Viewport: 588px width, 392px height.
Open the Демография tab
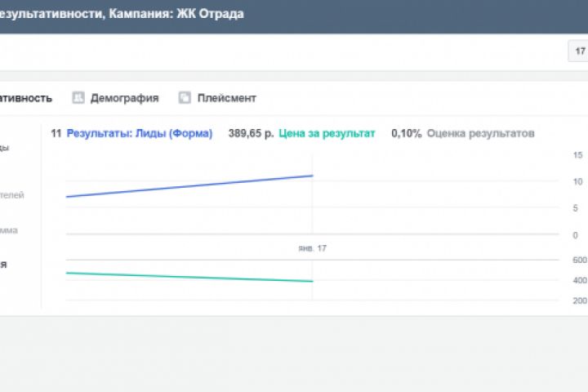pyautogui.click(x=124, y=98)
